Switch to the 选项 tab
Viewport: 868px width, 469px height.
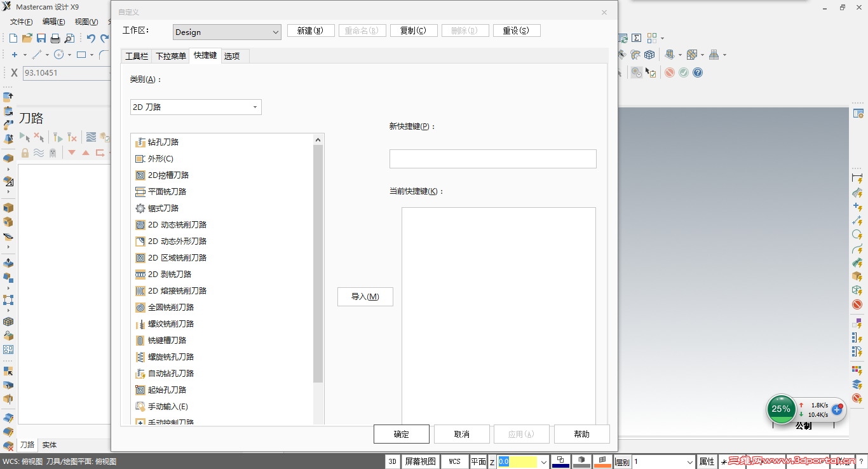(x=232, y=56)
